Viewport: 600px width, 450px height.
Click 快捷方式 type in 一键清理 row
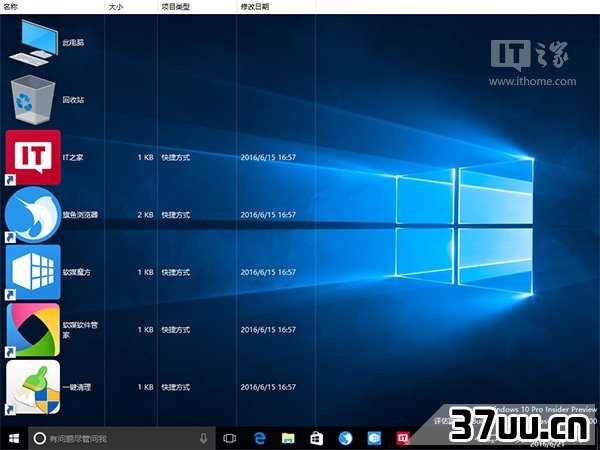(176, 387)
